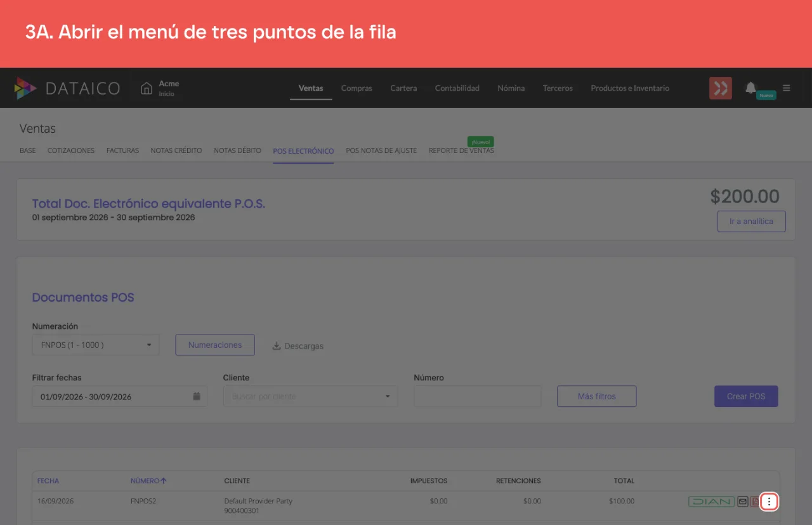
Task: Click the FNPOS2 number cell
Action: pos(143,501)
